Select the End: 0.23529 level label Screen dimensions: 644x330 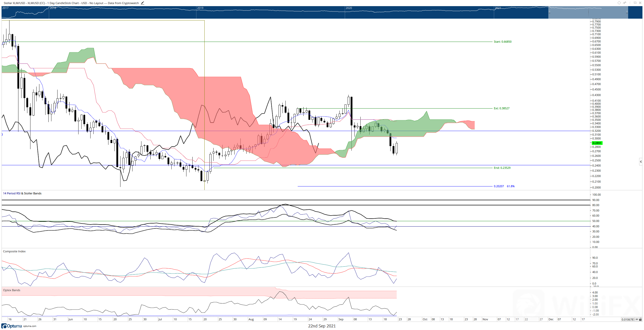pos(502,168)
